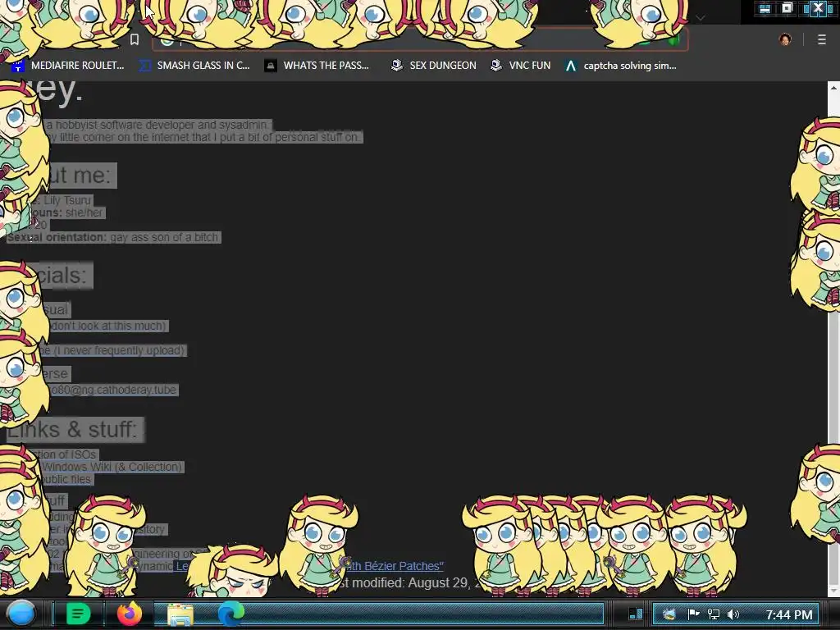
Task: Open the volume speaker tray icon
Action: coord(733,614)
